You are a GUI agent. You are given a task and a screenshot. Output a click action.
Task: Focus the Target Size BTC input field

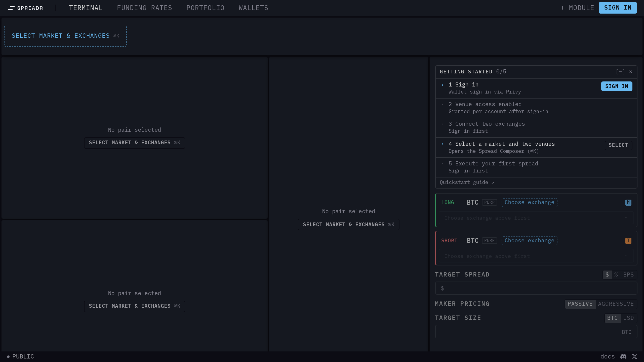536,332
